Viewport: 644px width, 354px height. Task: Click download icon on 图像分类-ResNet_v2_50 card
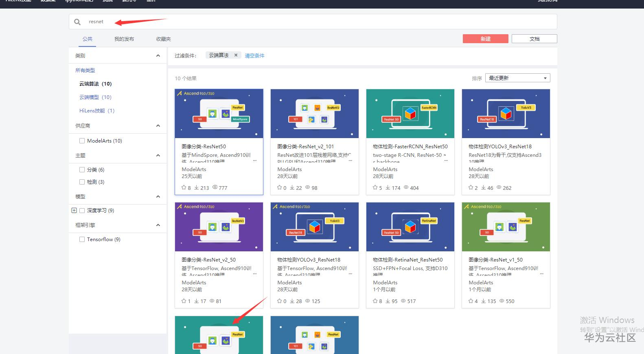[x=196, y=301]
